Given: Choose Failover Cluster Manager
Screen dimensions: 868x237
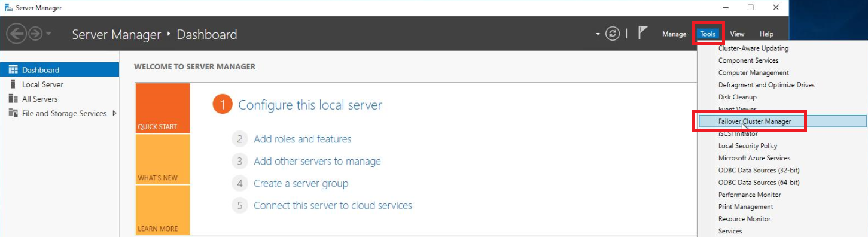Looking at the screenshot, I should pyautogui.click(x=782, y=121).
